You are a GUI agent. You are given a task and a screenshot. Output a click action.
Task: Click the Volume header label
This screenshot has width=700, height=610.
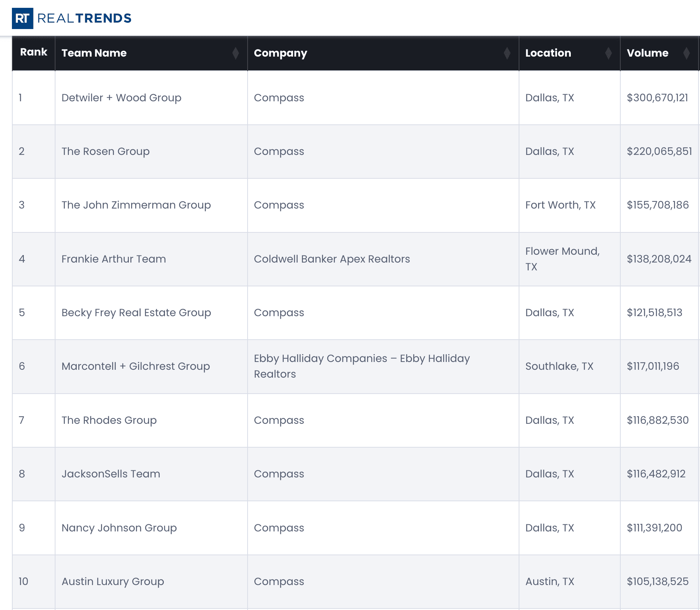[647, 53]
